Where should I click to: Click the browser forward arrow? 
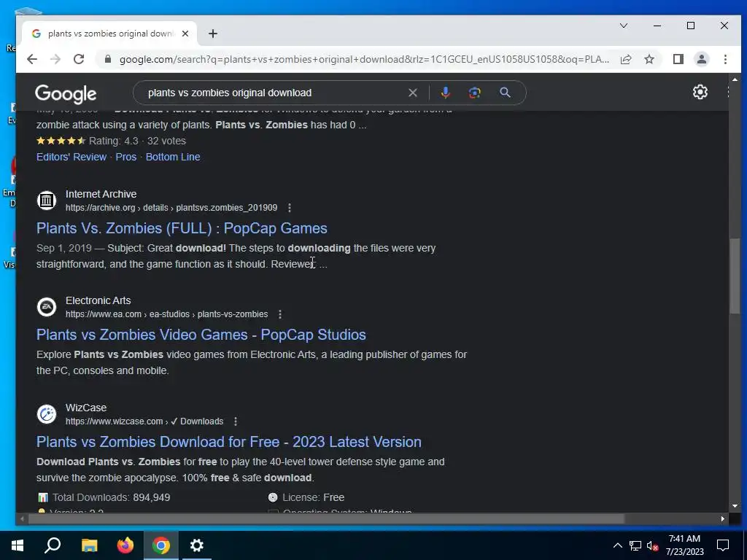coord(55,59)
